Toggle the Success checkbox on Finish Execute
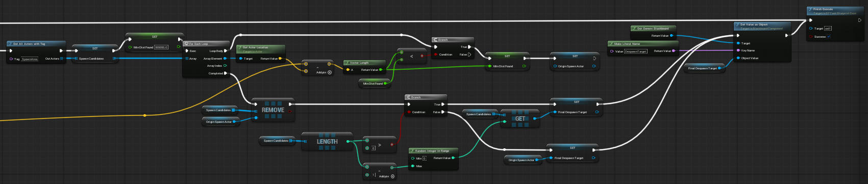Viewport: 868px width, 184px height. (829, 37)
